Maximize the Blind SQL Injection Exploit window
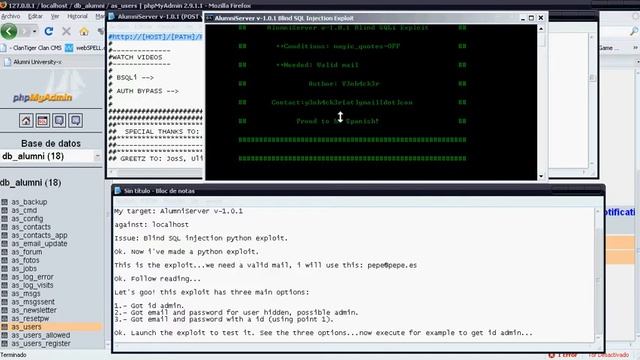The height and width of the screenshot is (360, 640). pos(531,18)
